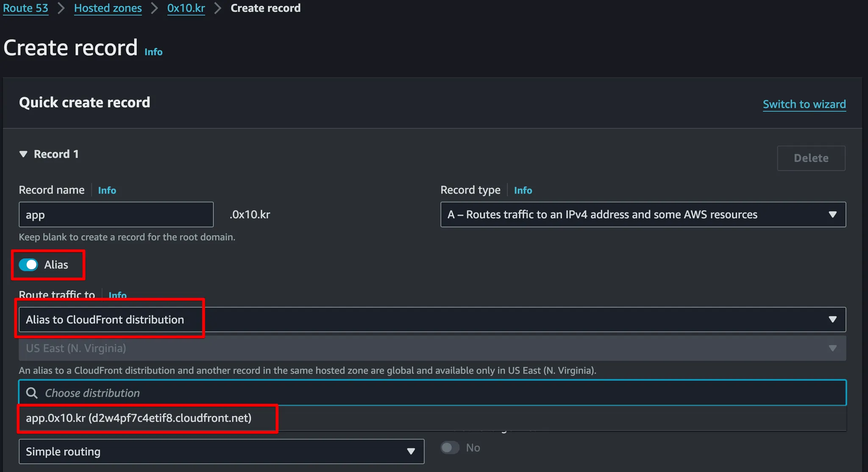Open Hosted zones breadcrumb link
The height and width of the screenshot is (472, 868).
point(108,8)
